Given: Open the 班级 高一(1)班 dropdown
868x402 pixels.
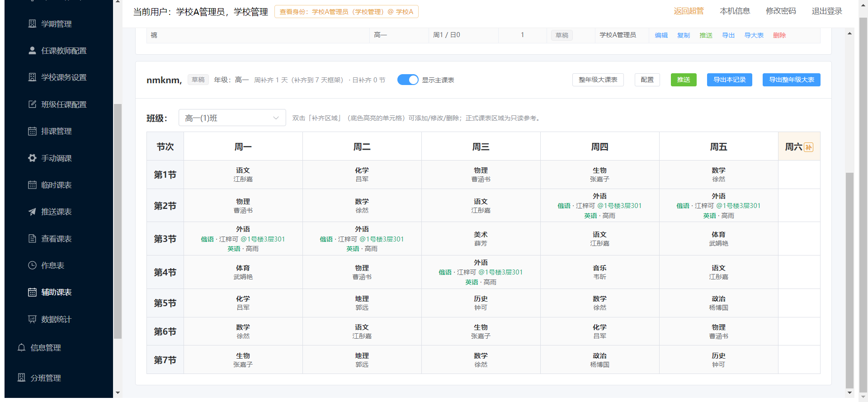Looking at the screenshot, I should [x=232, y=118].
